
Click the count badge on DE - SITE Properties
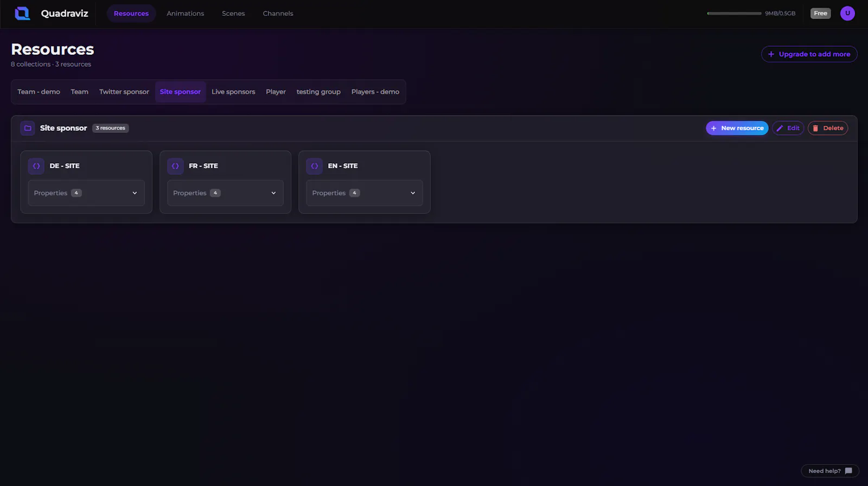tap(76, 193)
